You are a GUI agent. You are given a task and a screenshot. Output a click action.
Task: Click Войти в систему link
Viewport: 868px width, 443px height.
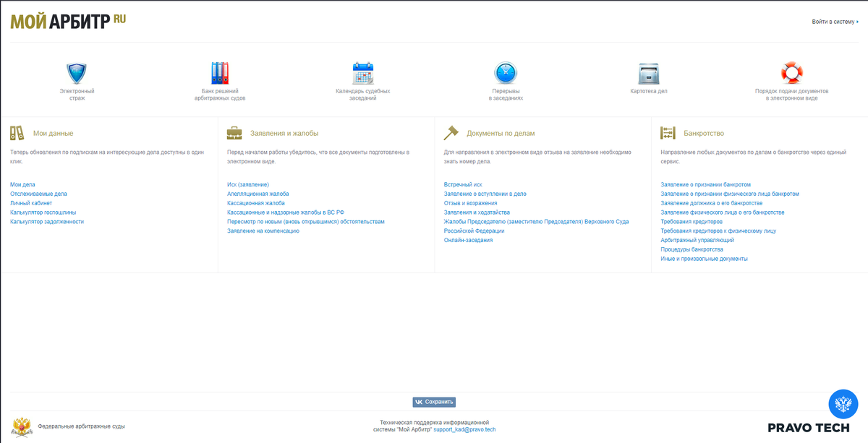[x=835, y=22]
